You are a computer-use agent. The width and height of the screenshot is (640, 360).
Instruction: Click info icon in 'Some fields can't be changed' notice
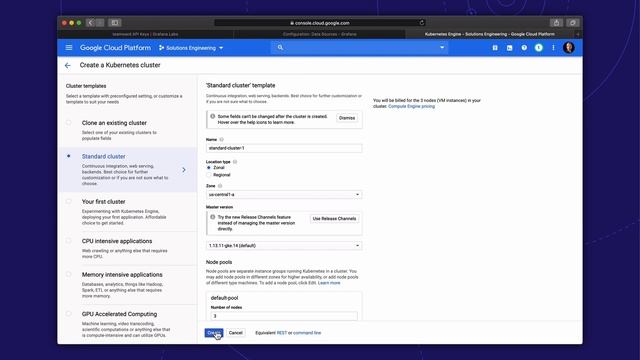click(213, 116)
